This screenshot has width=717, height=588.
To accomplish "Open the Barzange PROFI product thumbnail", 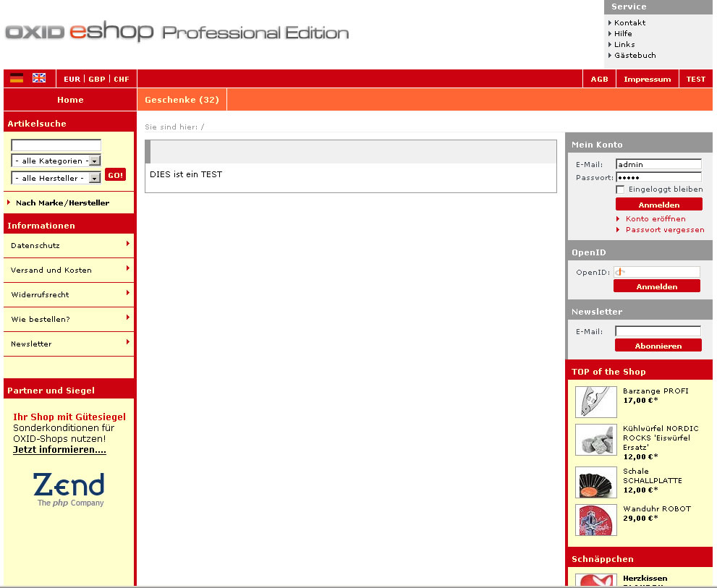I will coord(595,402).
